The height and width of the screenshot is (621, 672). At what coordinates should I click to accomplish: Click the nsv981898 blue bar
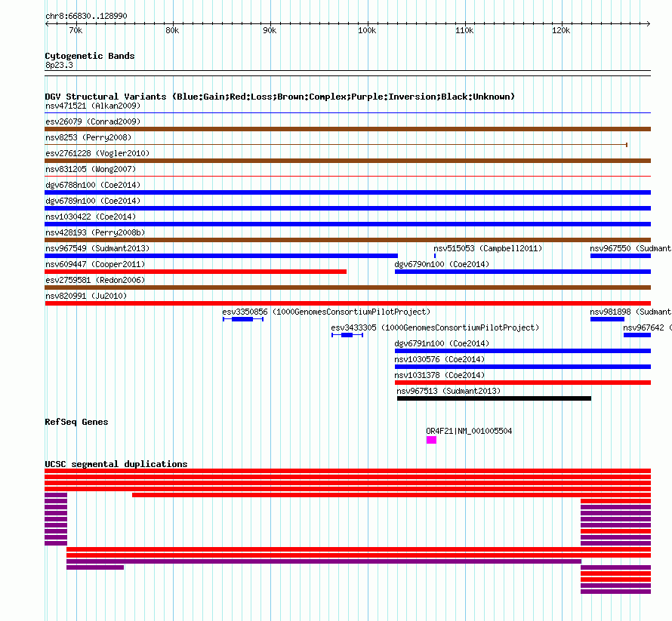click(x=607, y=319)
